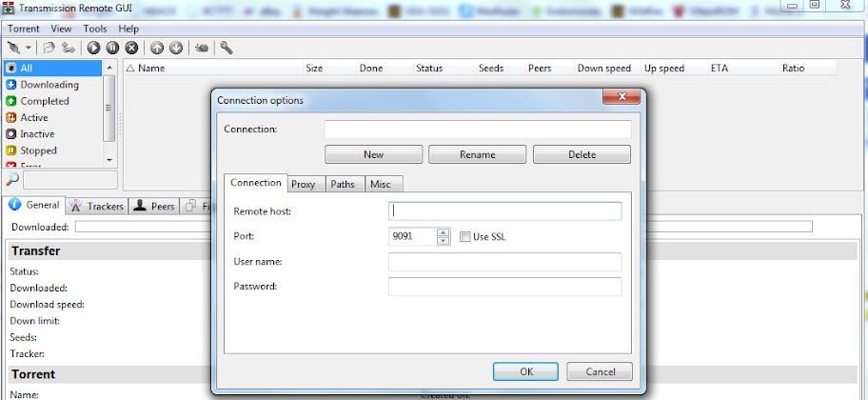Open the Tools menu
This screenshot has height=400, width=868.
pyautogui.click(x=95, y=29)
